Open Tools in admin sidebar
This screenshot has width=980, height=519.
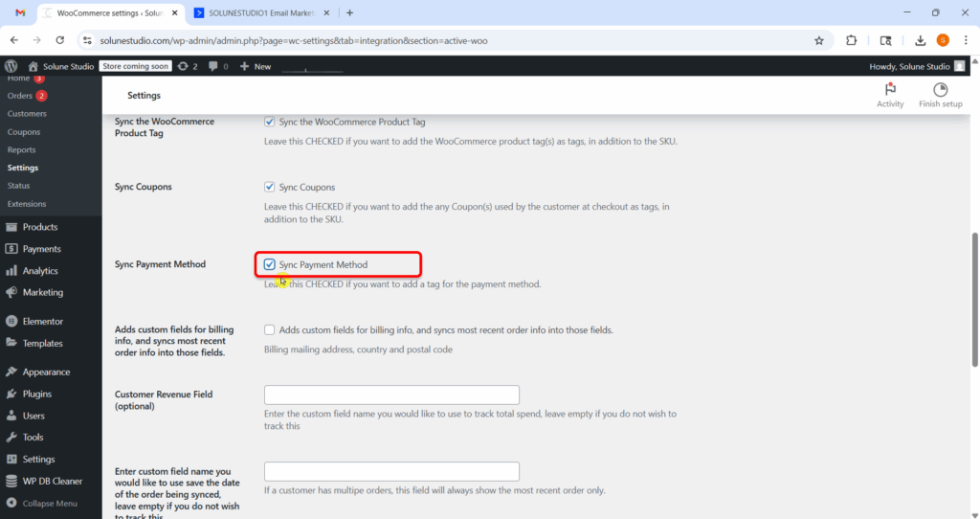[x=33, y=437]
